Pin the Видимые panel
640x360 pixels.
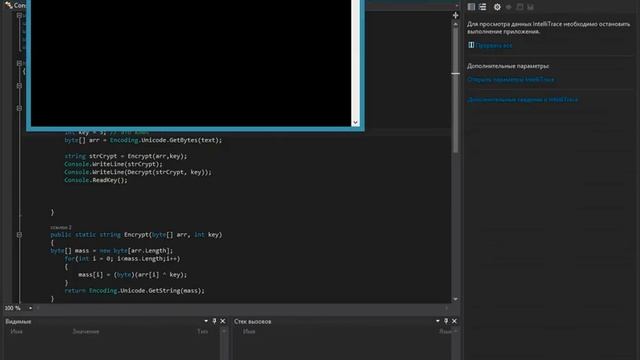click(214, 321)
